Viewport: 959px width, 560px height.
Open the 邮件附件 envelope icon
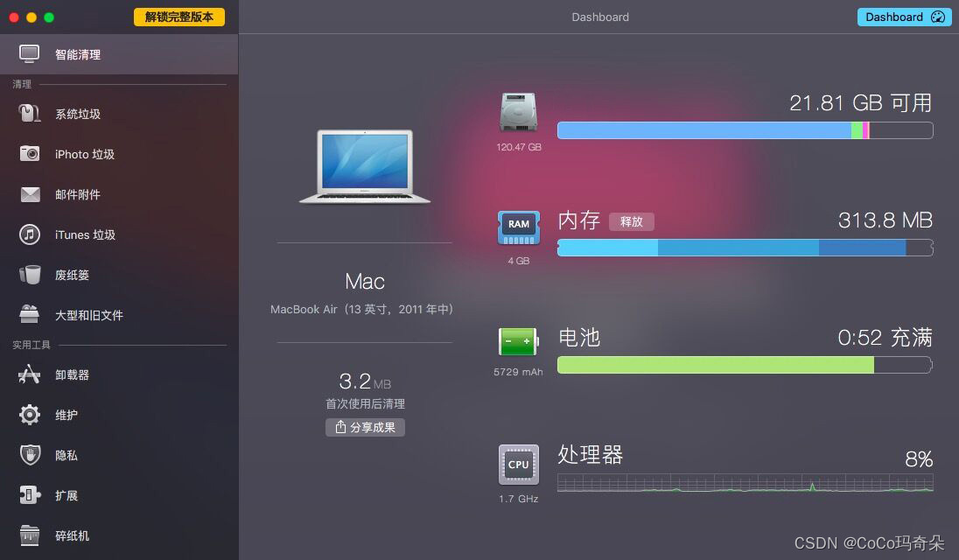click(x=30, y=194)
